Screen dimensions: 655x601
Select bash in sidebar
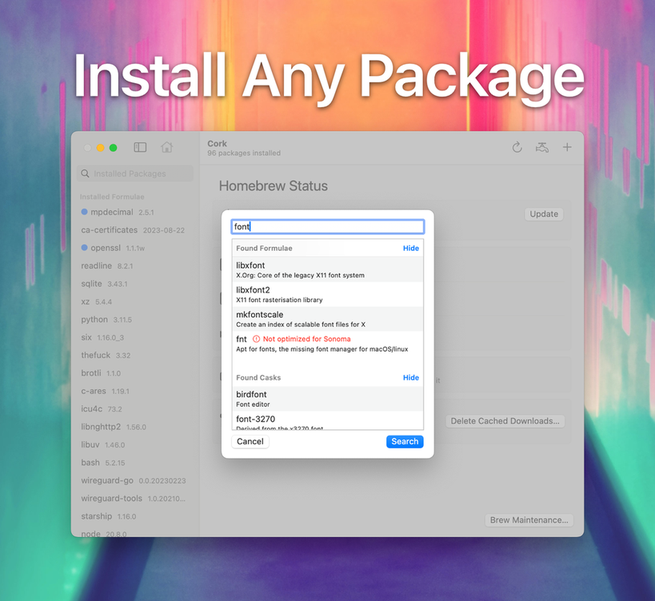tap(135, 462)
